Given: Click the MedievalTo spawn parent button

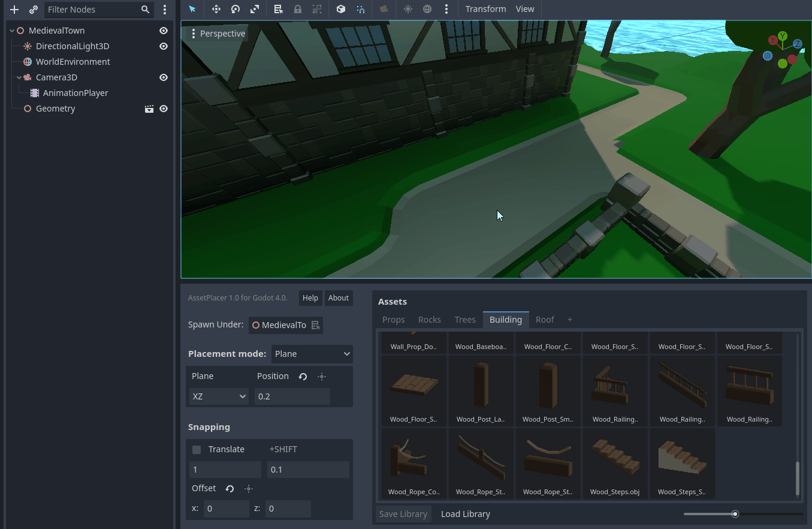Looking at the screenshot, I should click(286, 325).
